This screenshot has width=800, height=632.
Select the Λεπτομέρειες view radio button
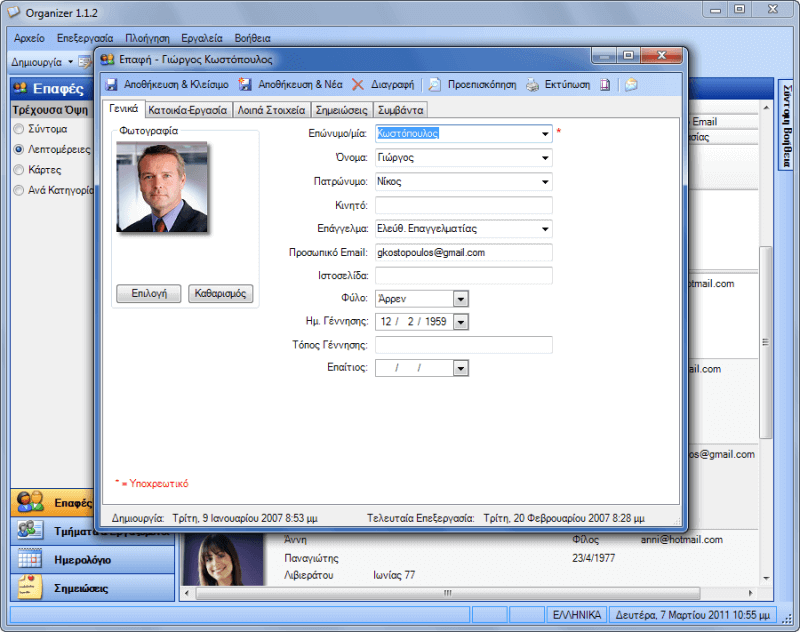pyautogui.click(x=19, y=149)
